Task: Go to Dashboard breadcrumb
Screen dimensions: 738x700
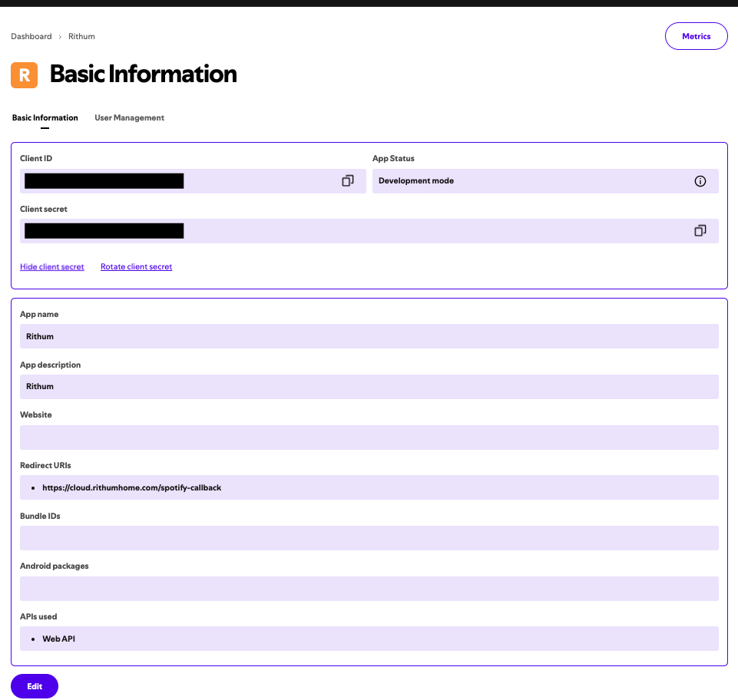Action: click(x=31, y=36)
